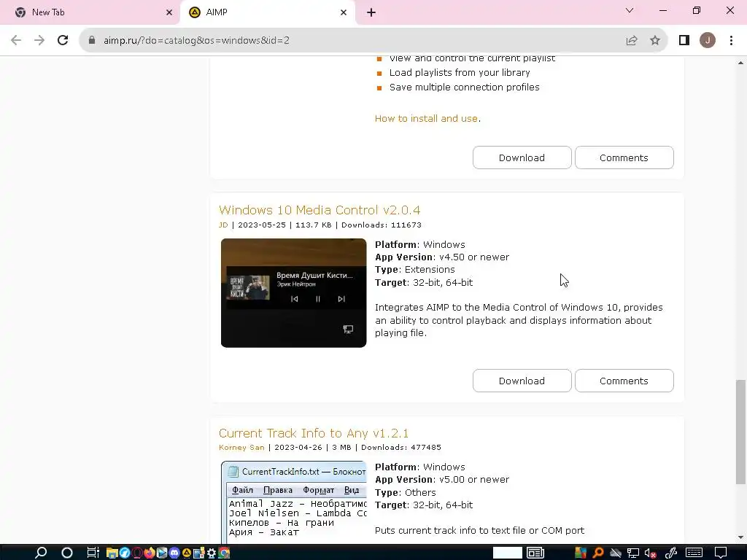Viewport: 747px width, 560px height.
Task: Open News and interests taskbar widget
Action: point(535,553)
